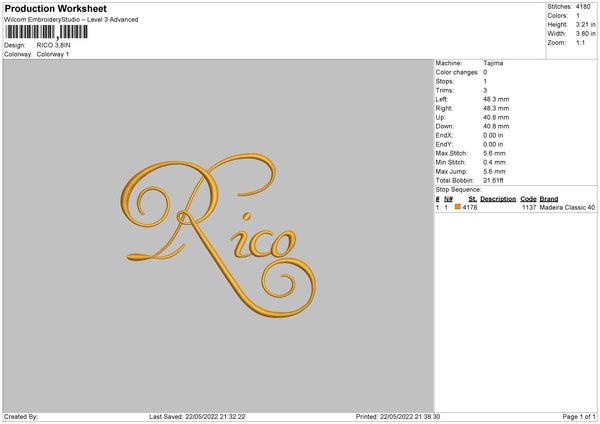This screenshot has height=424, width=600.
Task: Click the Colorway 1 label
Action: tap(53, 54)
